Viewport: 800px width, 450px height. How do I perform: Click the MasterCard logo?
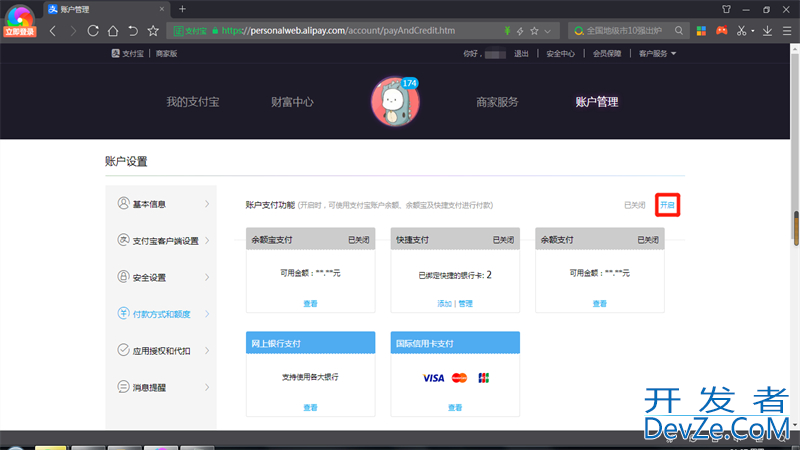[459, 378]
